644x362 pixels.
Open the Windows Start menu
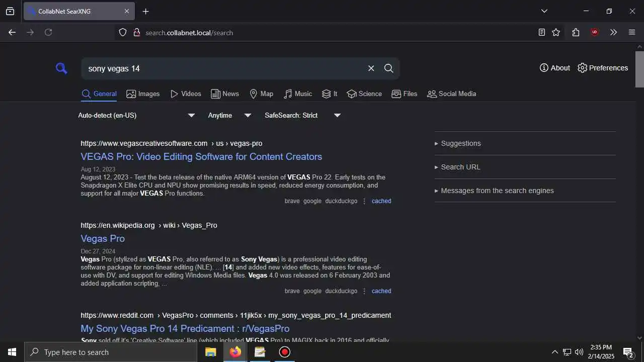[12, 352]
